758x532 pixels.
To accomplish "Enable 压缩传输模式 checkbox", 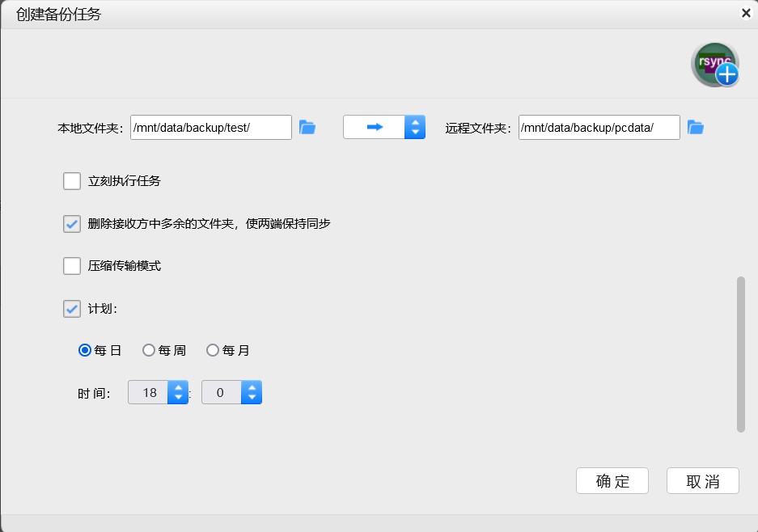I will pyautogui.click(x=71, y=265).
